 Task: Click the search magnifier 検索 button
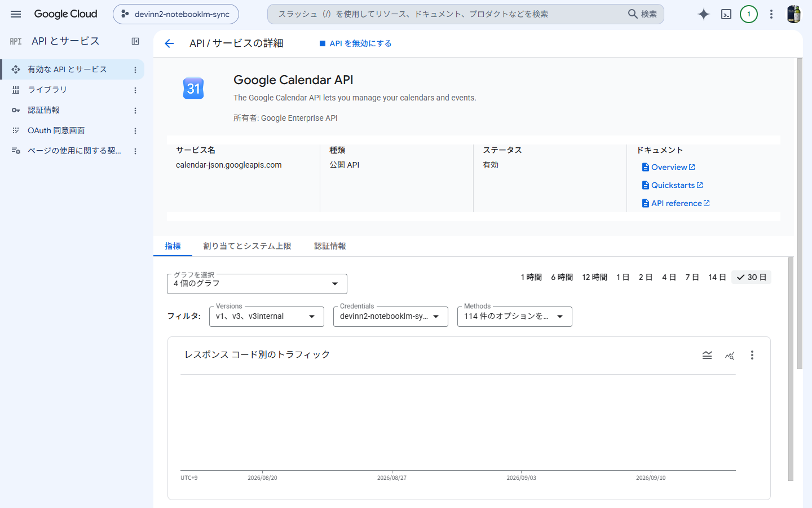643,14
